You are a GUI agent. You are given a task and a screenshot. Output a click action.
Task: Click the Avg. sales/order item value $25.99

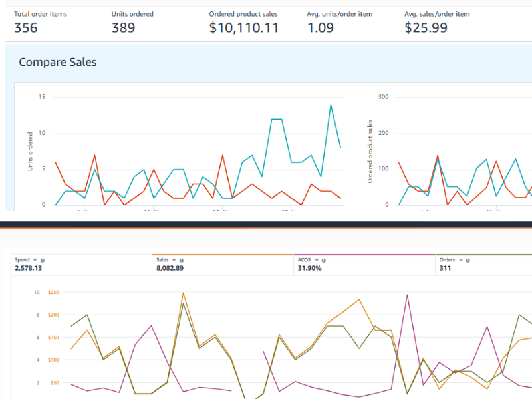tap(426, 27)
